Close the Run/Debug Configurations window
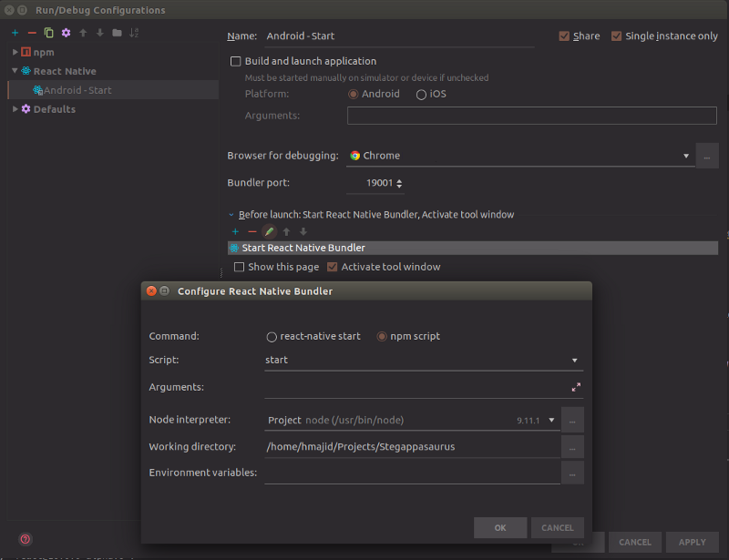This screenshot has height=560, width=729. (9, 10)
